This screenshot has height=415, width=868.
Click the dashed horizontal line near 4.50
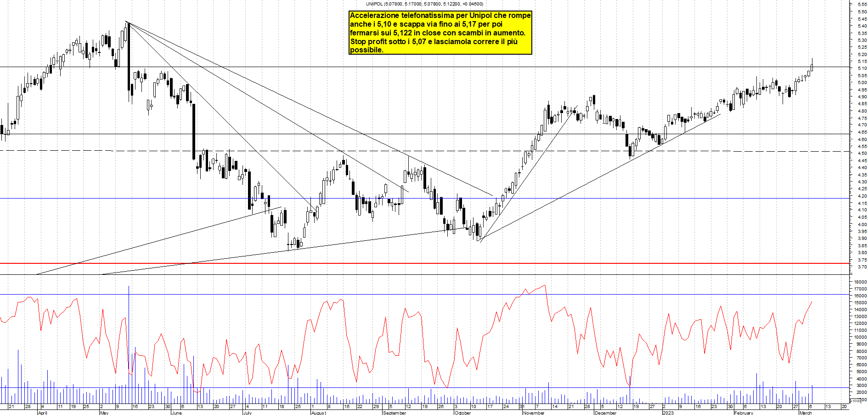click(x=425, y=151)
